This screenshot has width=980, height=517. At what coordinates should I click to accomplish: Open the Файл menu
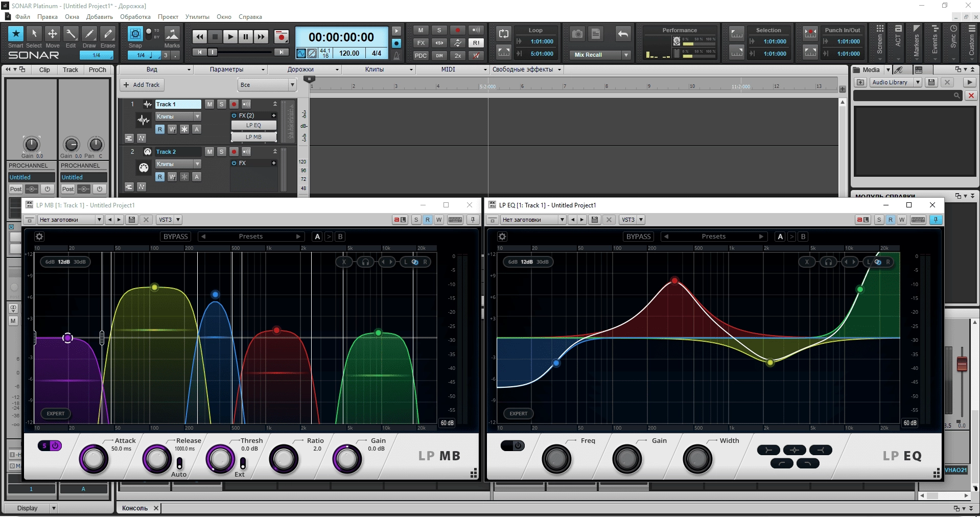22,17
